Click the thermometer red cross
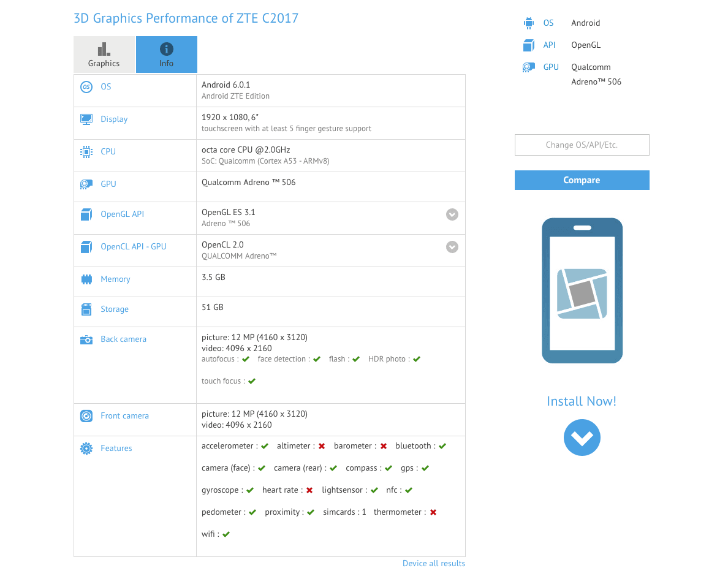728x576 pixels. point(433,512)
